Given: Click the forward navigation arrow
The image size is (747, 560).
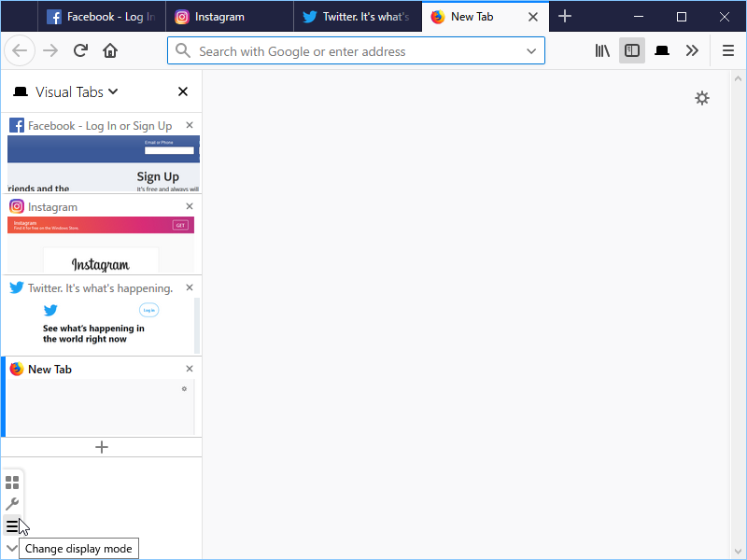Looking at the screenshot, I should 50,50.
